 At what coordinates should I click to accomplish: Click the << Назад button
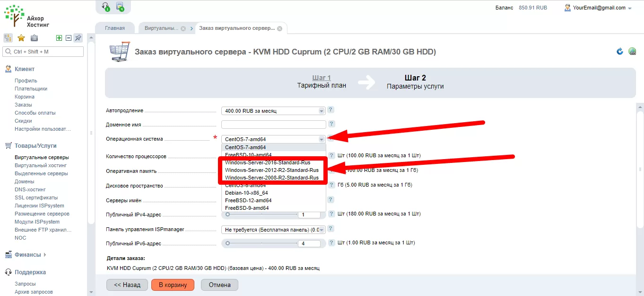click(x=127, y=285)
